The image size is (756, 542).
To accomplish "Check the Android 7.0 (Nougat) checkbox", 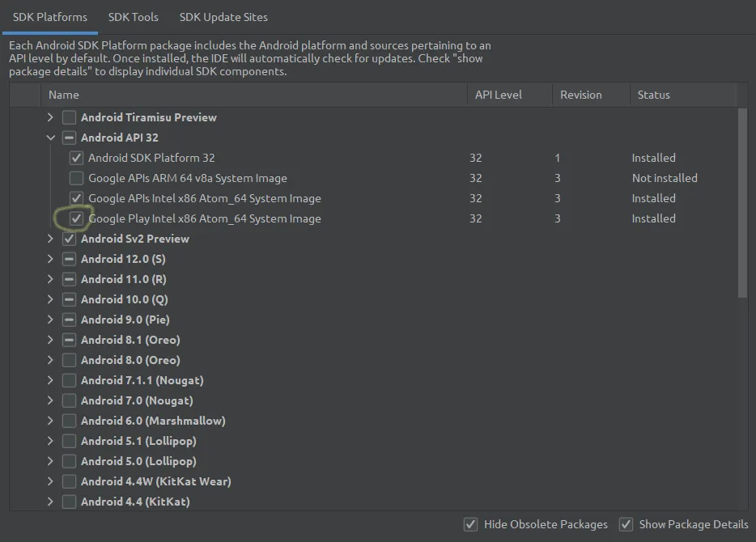I will pyautogui.click(x=70, y=400).
